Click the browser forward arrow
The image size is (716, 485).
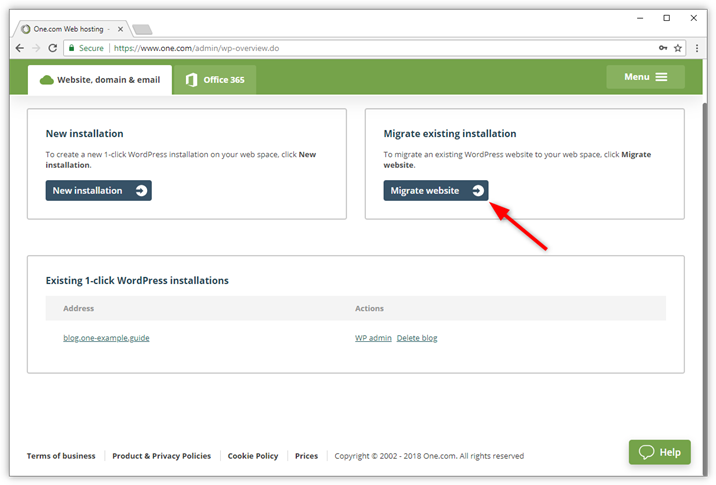pyautogui.click(x=36, y=48)
